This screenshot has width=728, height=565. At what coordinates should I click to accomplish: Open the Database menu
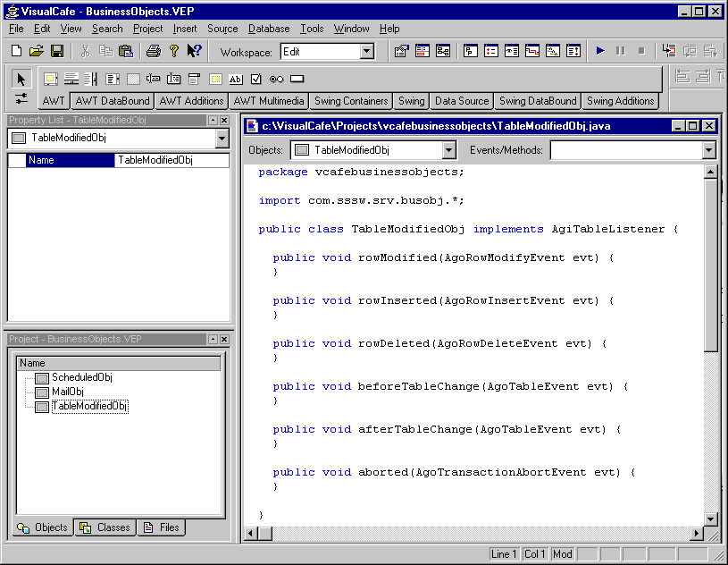pos(269,29)
